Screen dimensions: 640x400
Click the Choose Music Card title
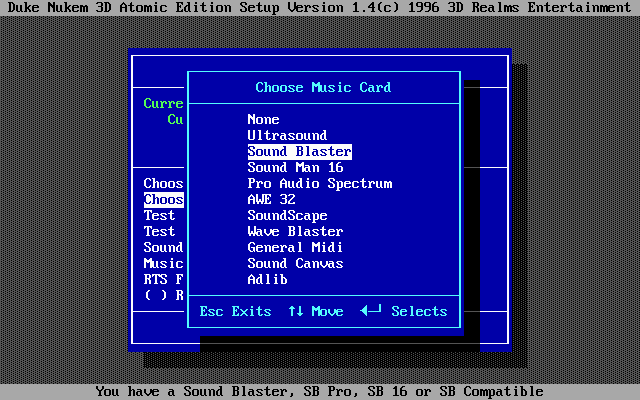click(323, 87)
